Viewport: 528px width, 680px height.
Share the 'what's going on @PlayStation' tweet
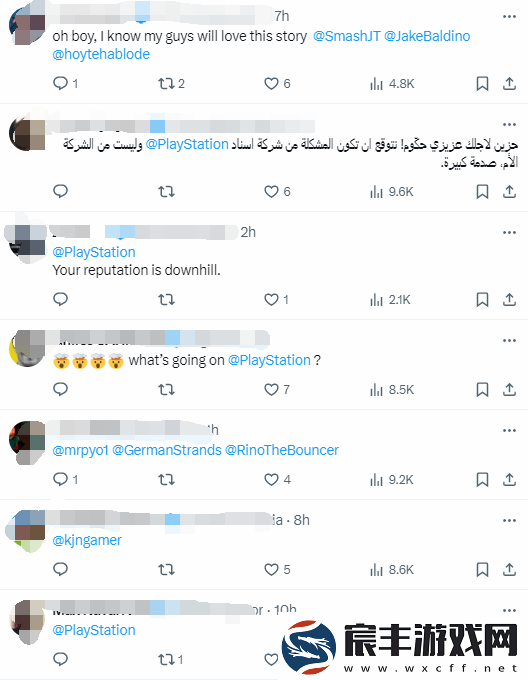pos(509,389)
